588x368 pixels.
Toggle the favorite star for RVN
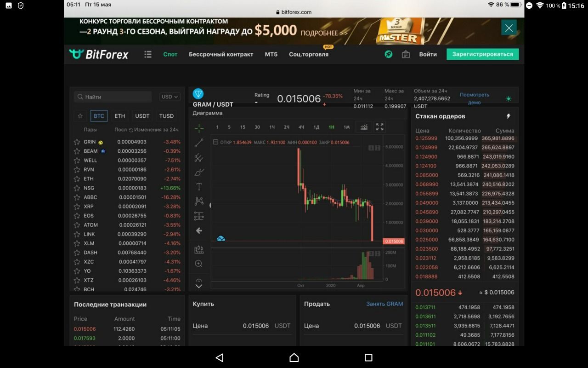pos(77,170)
